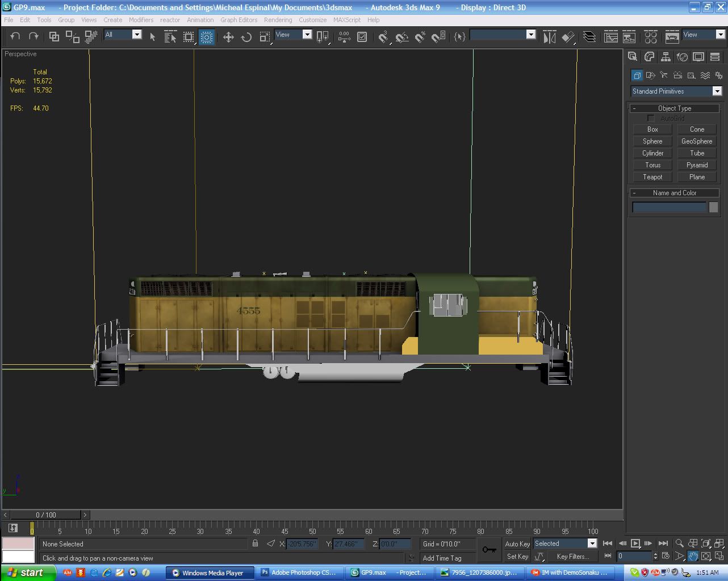Open the Layer Manager icon
Screen dimensions: 728x581
[589, 36]
